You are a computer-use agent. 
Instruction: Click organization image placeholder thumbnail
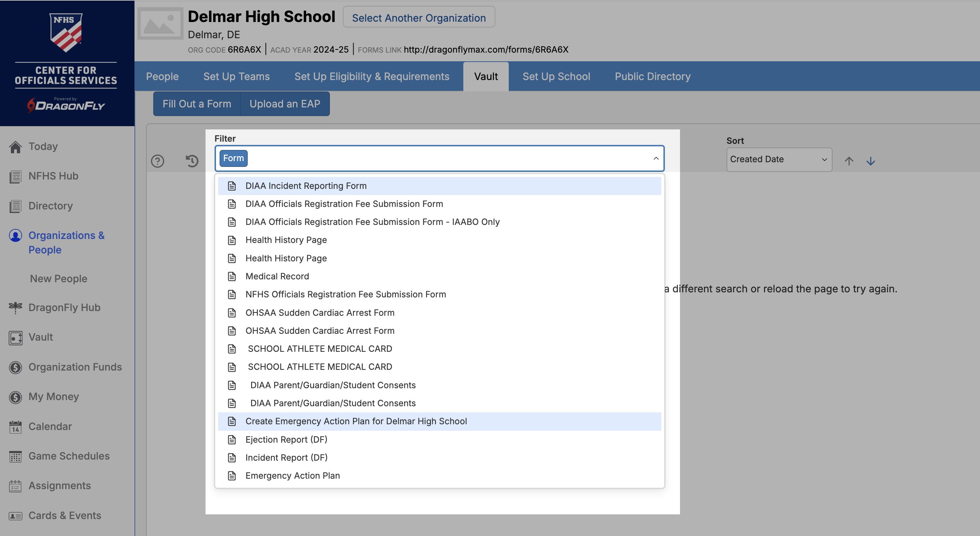point(160,23)
